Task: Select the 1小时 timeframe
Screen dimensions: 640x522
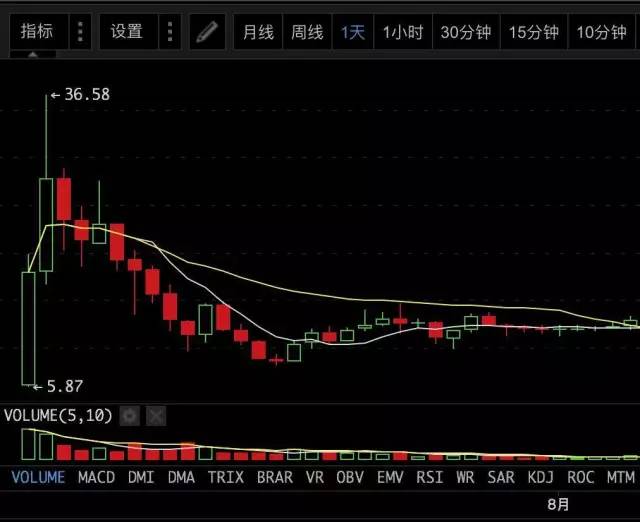Action: click(403, 32)
